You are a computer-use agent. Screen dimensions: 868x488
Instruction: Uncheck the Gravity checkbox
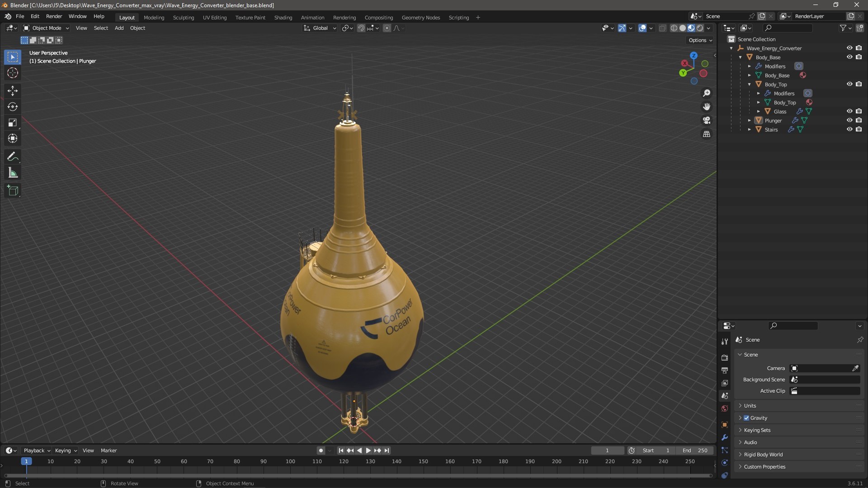(x=746, y=418)
